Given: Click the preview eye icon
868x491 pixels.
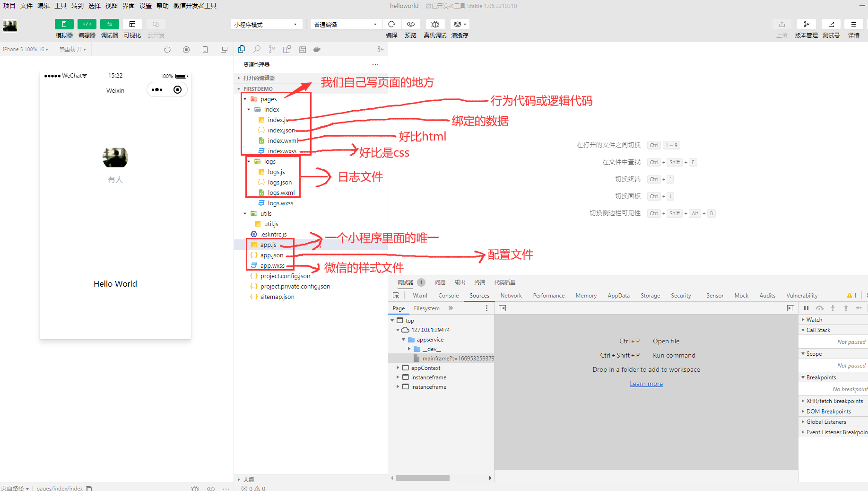Looking at the screenshot, I should click(x=411, y=24).
